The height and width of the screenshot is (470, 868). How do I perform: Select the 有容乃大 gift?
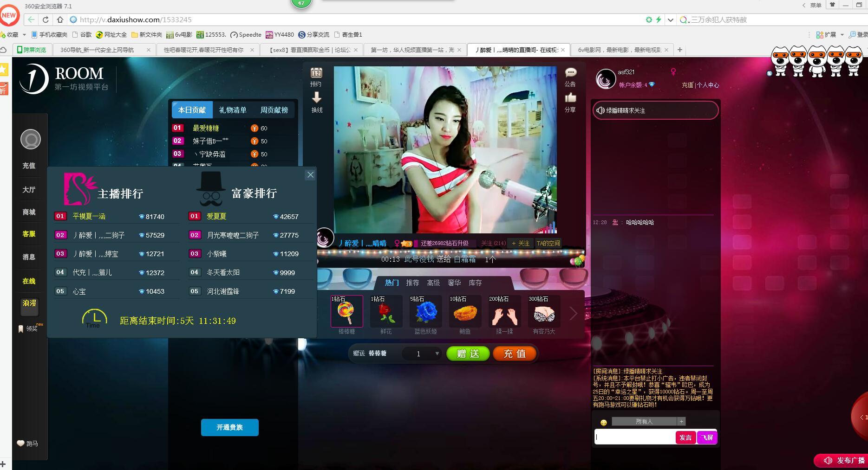[544, 311]
